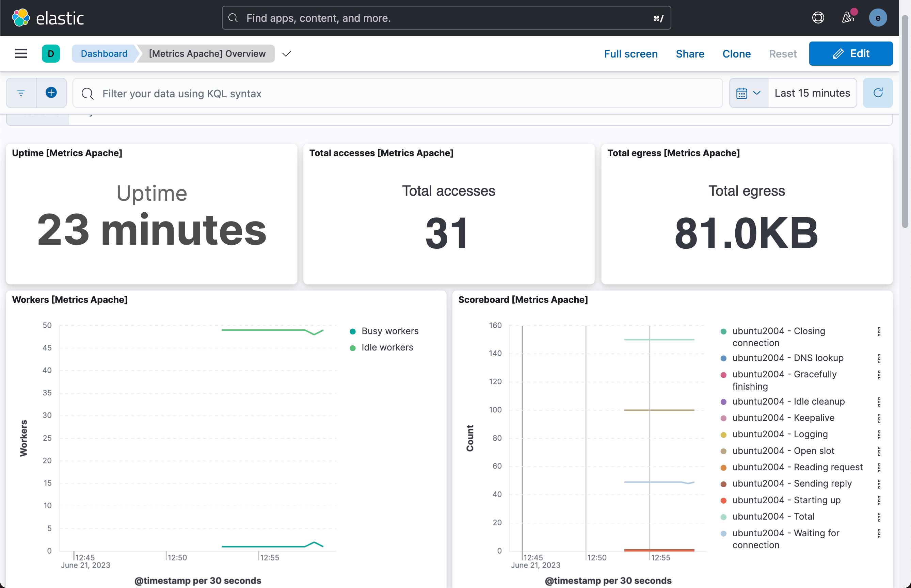
Task: Expand the saved-status checkmark next to title
Action: [287, 53]
